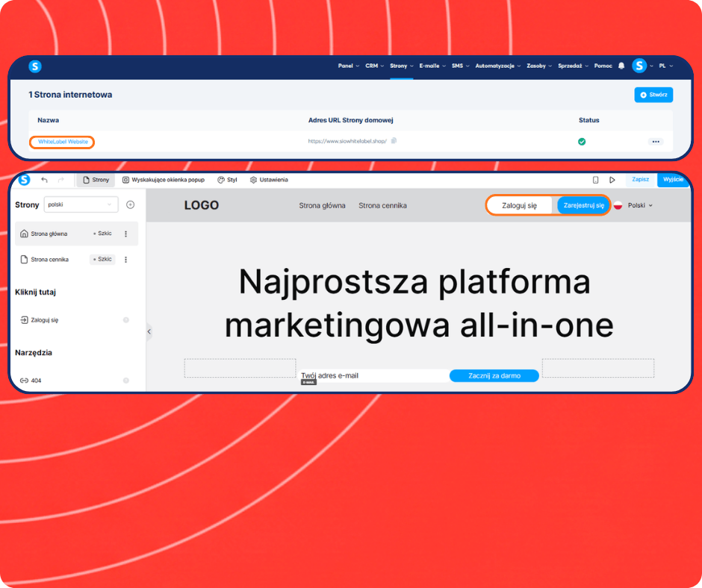Viewport: 702px width, 588px height.
Task: Open the three-dot menu for WhiteLabel Website row
Action: tap(656, 142)
